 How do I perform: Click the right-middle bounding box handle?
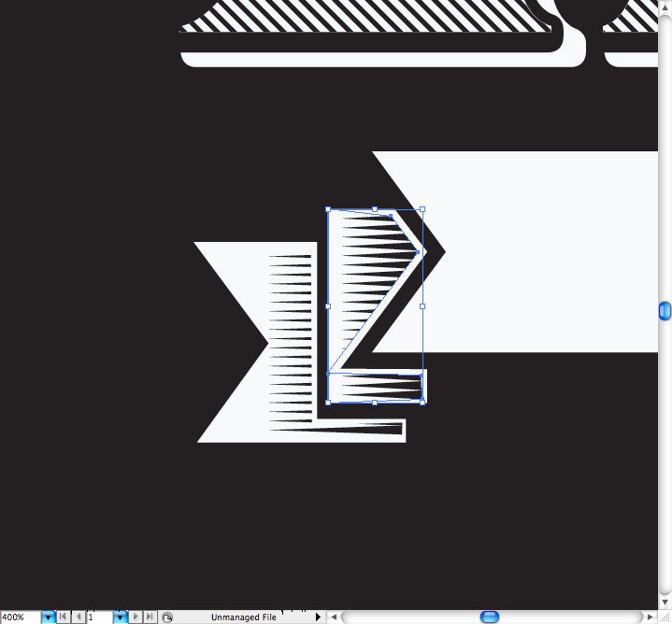[422, 306]
